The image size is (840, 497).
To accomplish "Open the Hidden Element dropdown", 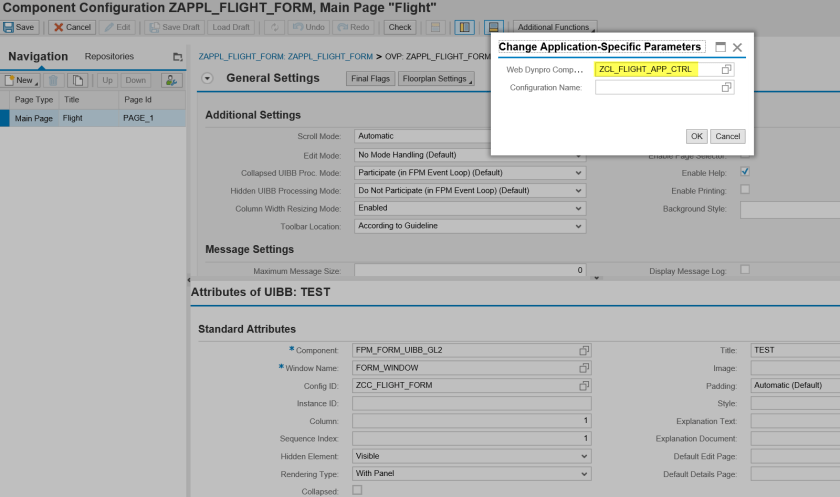I will [x=584, y=456].
